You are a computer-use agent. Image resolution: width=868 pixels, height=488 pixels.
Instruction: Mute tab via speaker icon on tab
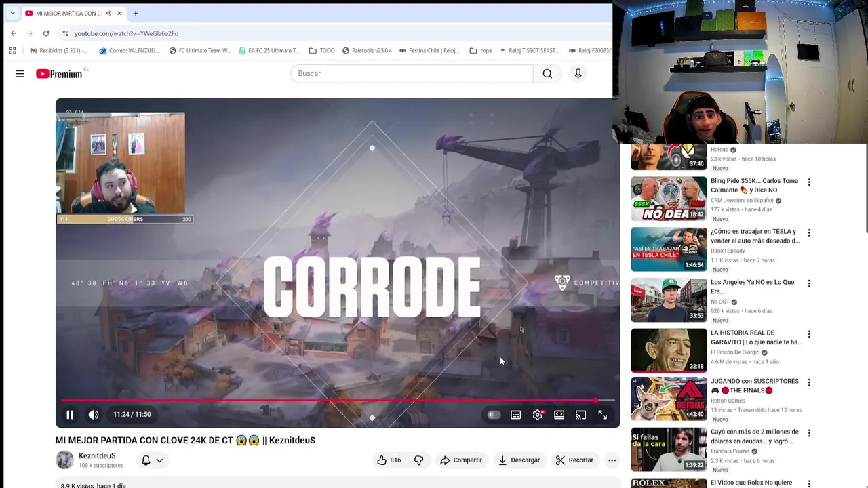click(x=108, y=13)
